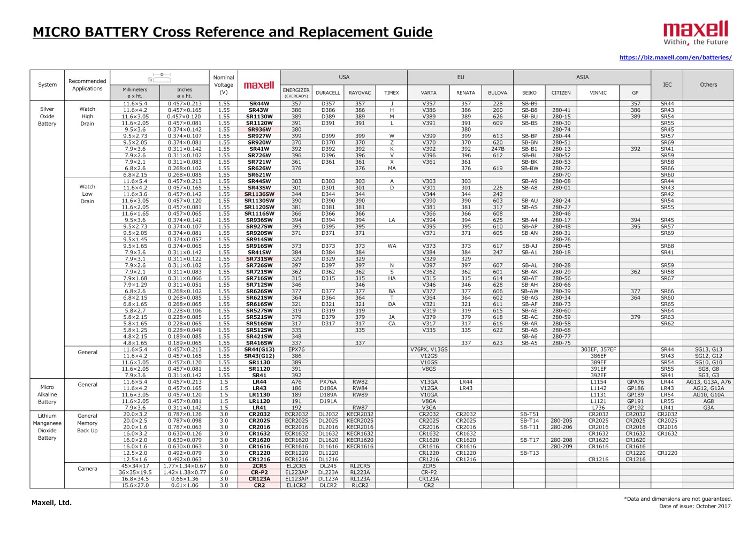Screen dimensions: 756x535
Task: Click the 'RAYOVAC' column header
Action: pyautogui.click(x=360, y=93)
